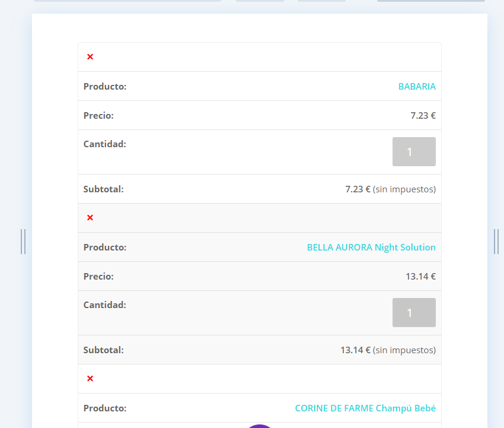Open the BABARIA product link
The image size is (504, 428).
[417, 86]
